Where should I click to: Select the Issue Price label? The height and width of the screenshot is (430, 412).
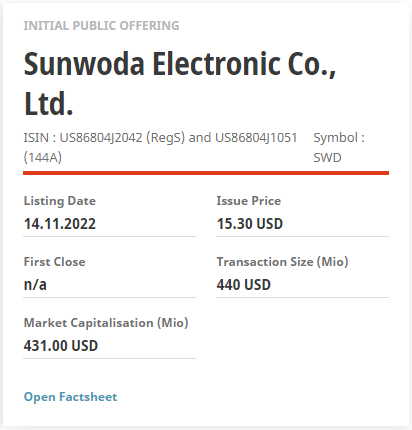249,201
